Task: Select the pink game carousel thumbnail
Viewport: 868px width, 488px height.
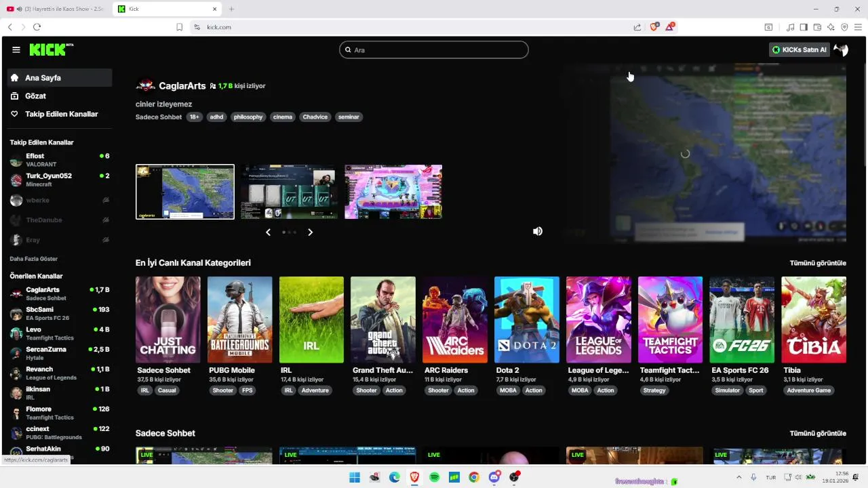Action: pos(393,192)
